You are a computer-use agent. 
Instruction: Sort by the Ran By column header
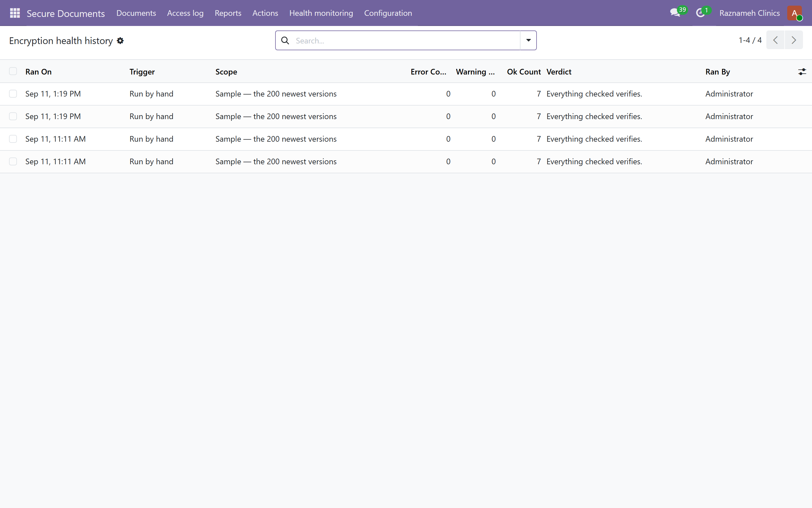click(x=717, y=72)
